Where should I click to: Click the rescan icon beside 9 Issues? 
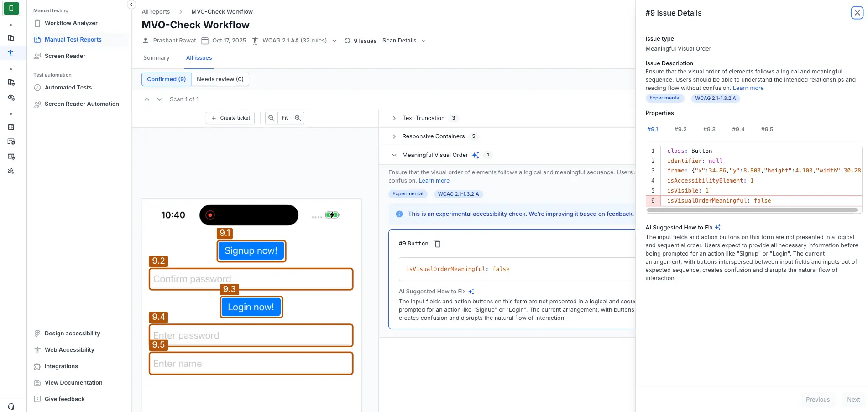[x=348, y=41]
